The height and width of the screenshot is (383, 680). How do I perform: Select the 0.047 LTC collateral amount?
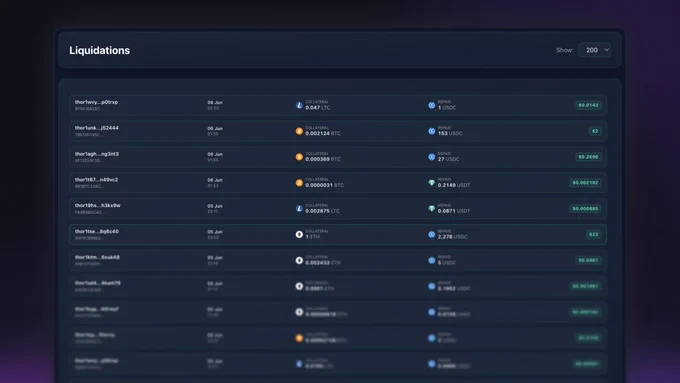click(317, 108)
